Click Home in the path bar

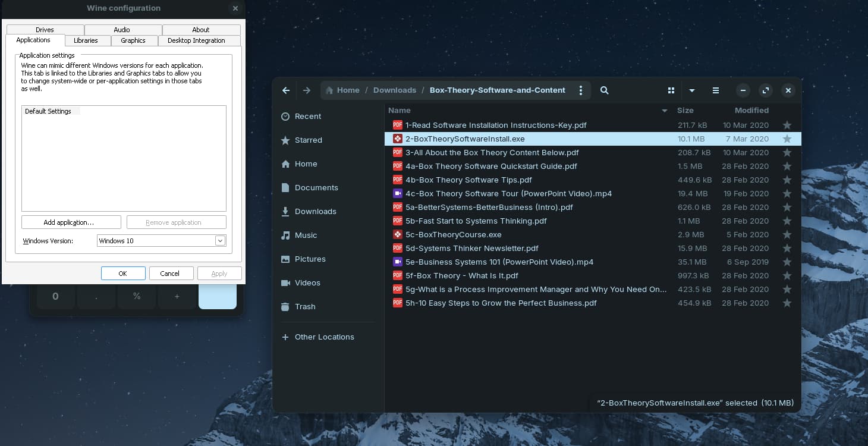(342, 90)
